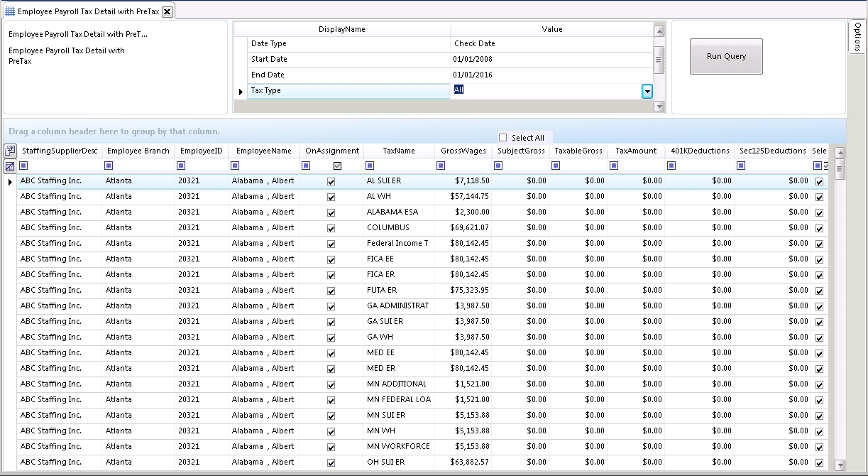
Task: Open filter icon under GrossWages column
Action: pyautogui.click(x=441, y=166)
